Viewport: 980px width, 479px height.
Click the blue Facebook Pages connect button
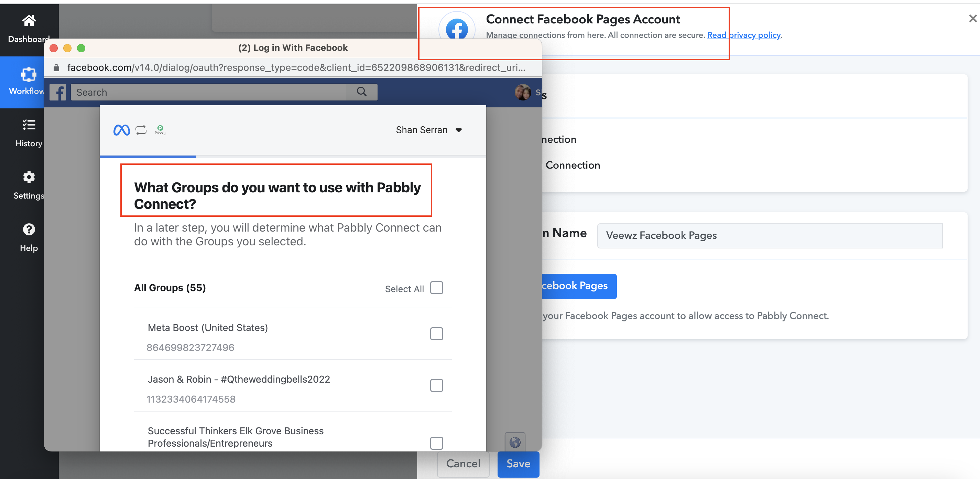[579, 286]
